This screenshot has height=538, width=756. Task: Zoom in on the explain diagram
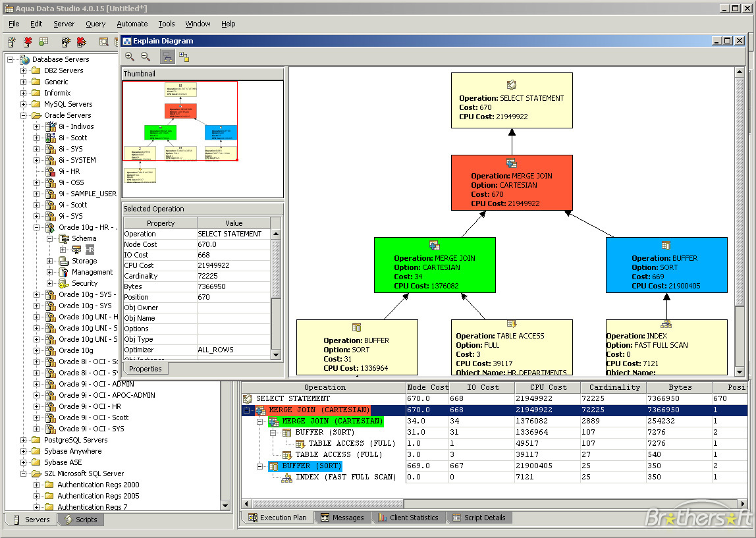tap(130, 57)
